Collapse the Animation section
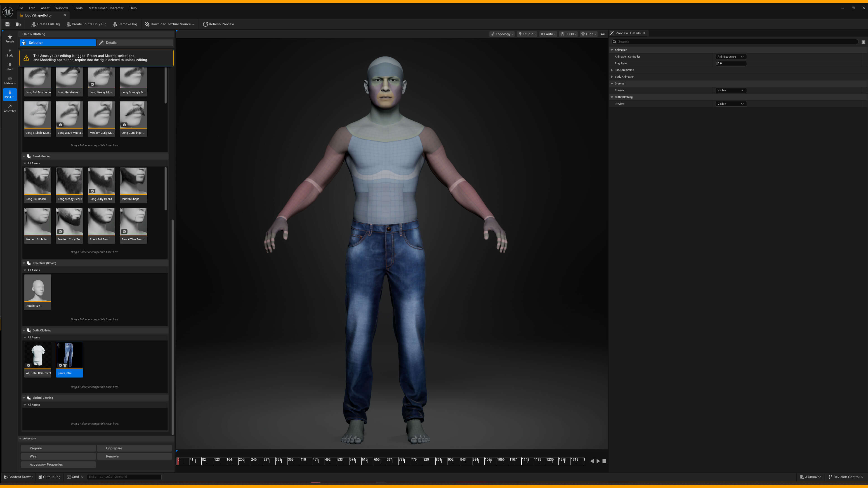The image size is (868, 488). 612,50
